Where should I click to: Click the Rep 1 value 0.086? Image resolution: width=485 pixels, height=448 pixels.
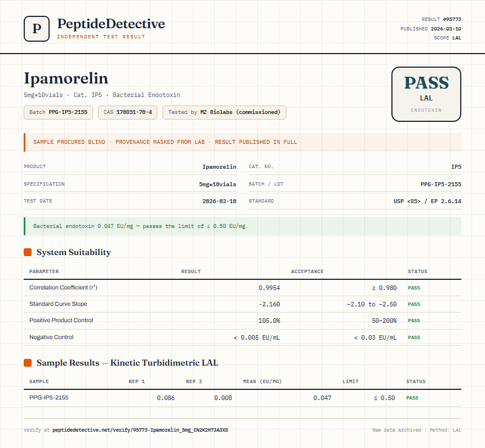pyautogui.click(x=165, y=398)
